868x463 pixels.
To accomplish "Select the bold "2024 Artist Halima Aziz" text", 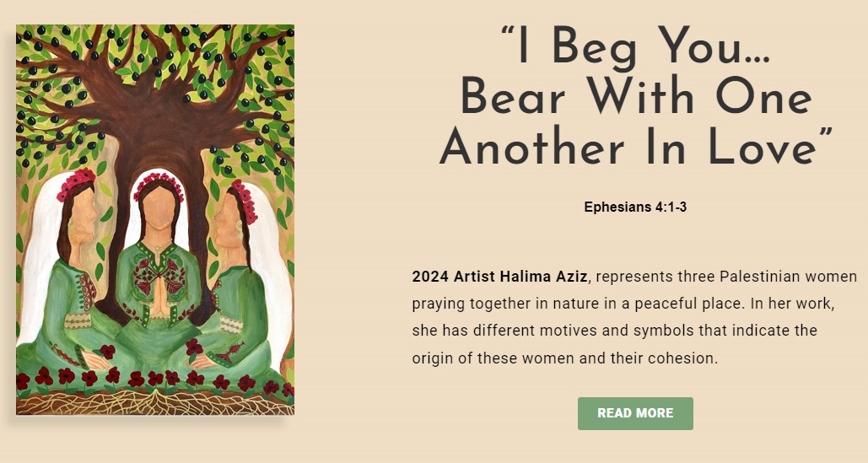I will click(499, 277).
